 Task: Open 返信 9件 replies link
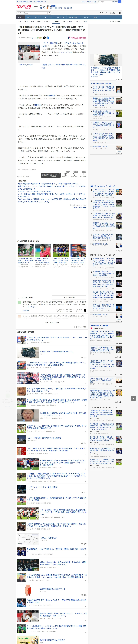pyautogui.click(x=26, y=310)
